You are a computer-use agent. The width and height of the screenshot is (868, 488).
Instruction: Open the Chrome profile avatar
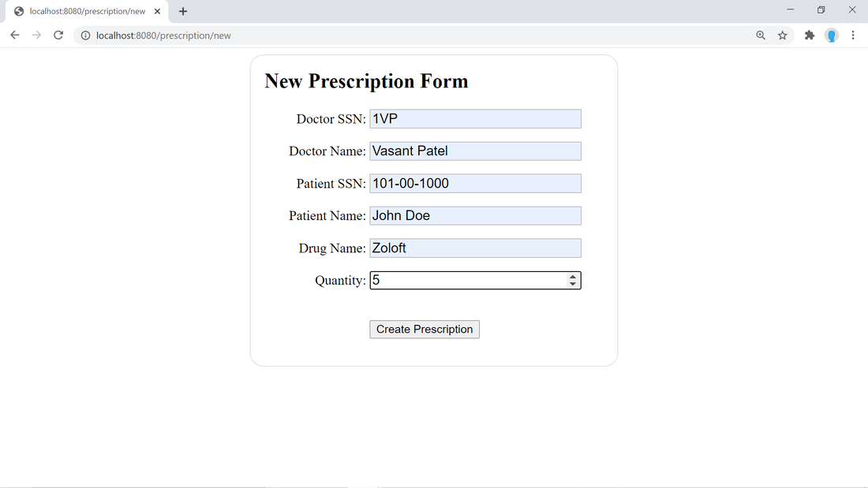831,35
